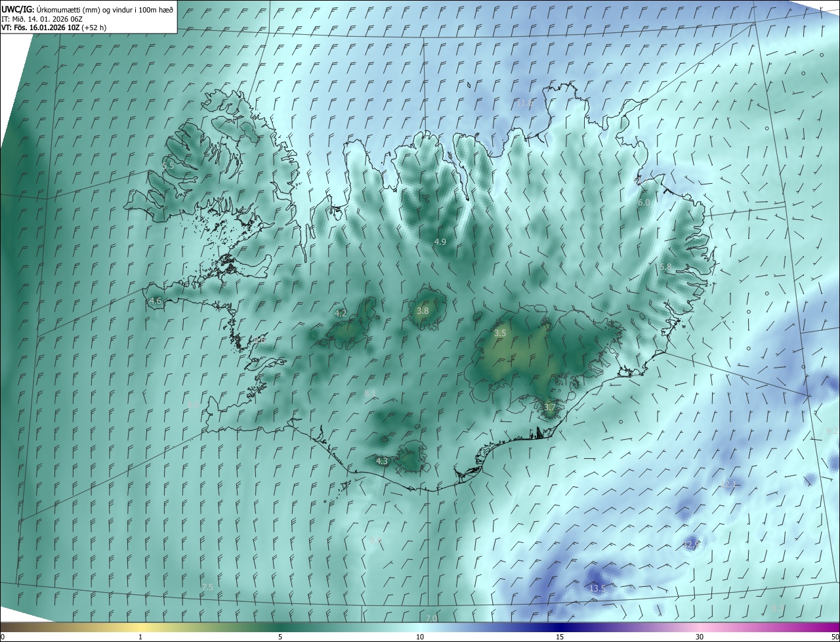Click the legend tick label 30
The height and width of the screenshot is (642, 840).
(700, 637)
